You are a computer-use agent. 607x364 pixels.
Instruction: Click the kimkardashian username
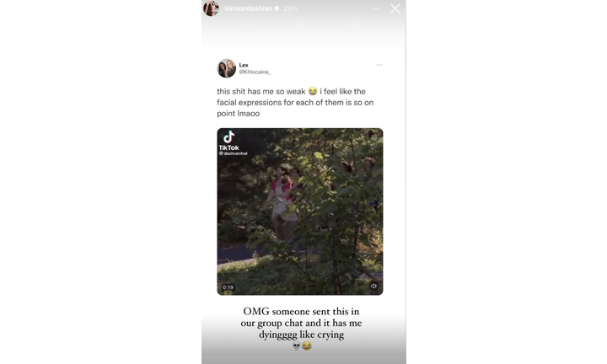point(248,8)
